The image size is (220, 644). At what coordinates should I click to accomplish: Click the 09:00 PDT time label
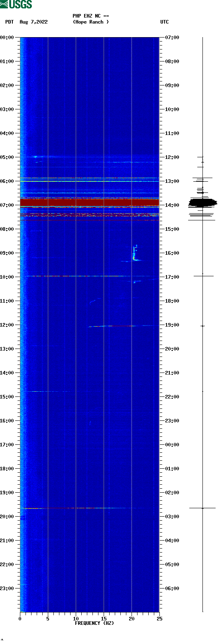7,253
